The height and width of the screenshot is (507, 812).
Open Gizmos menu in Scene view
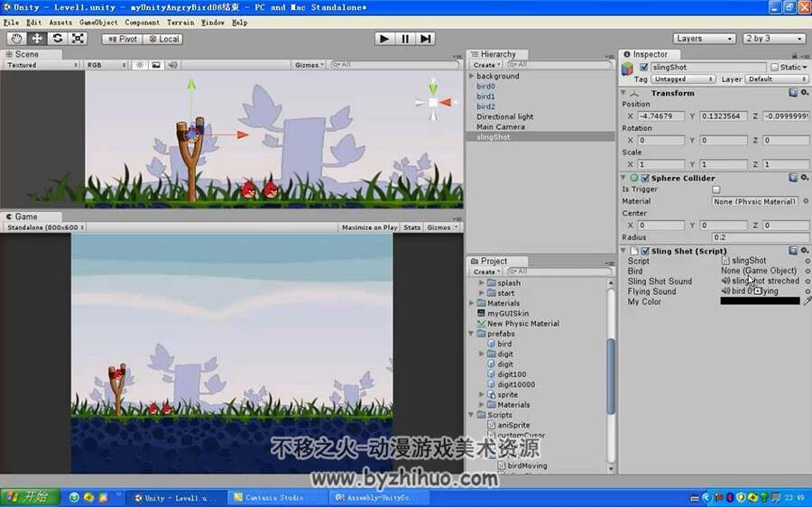click(x=309, y=65)
